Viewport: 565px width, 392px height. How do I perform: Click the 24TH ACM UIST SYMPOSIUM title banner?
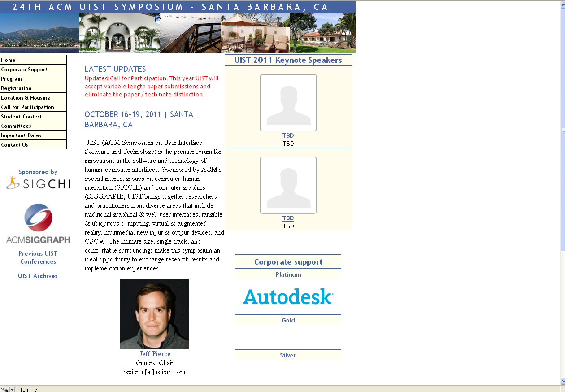(178, 7)
